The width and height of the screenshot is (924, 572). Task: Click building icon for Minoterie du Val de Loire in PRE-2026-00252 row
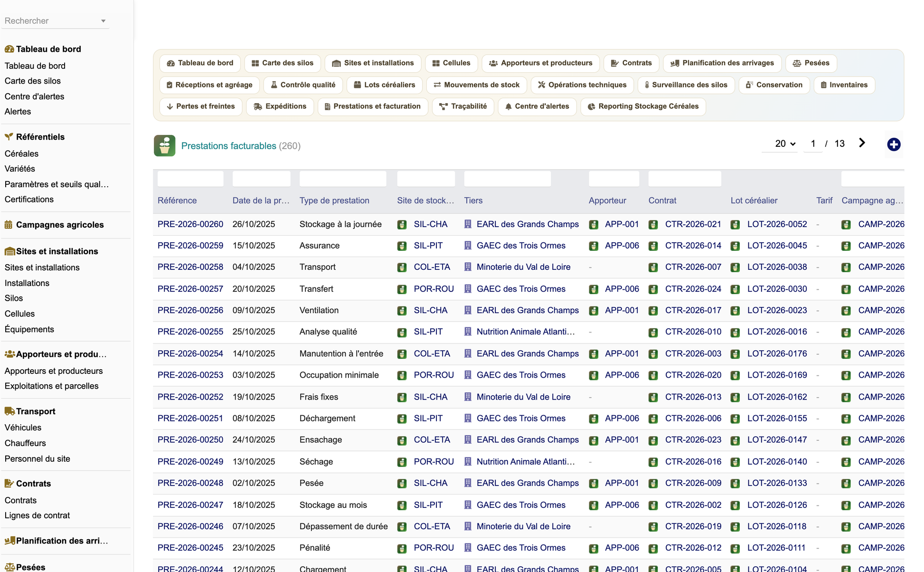[468, 397]
